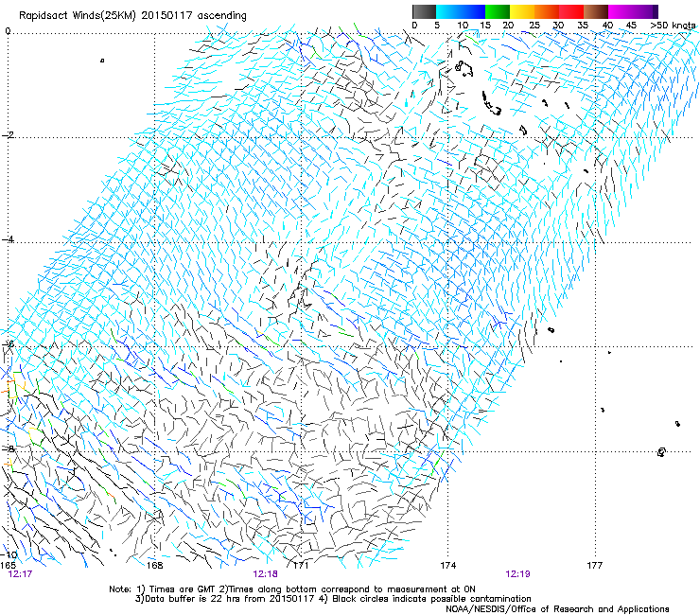Click the '-4' latitude axis label
The width and height of the screenshot is (700, 615).
8,239
